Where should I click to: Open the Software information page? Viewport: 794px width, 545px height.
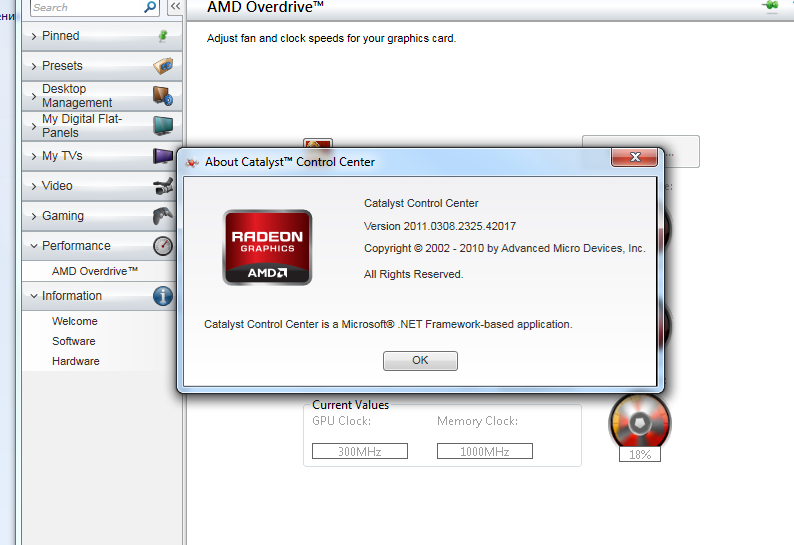pyautogui.click(x=73, y=341)
